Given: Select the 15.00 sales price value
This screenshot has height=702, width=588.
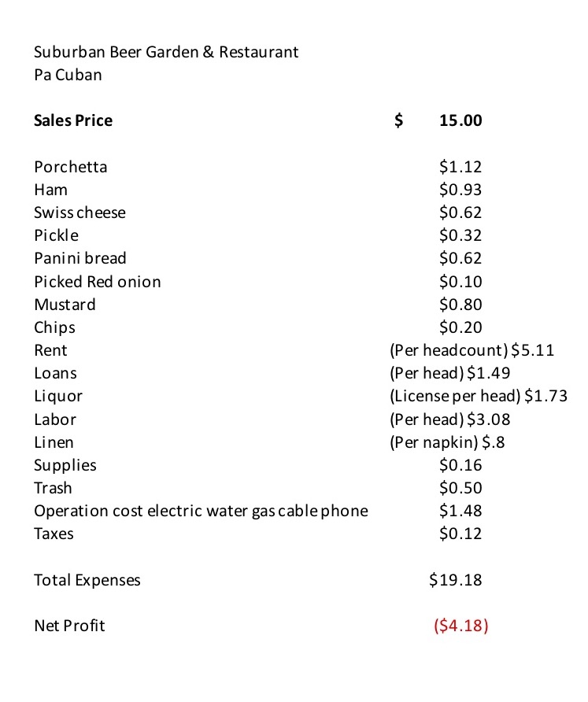Looking at the screenshot, I should 460,120.
